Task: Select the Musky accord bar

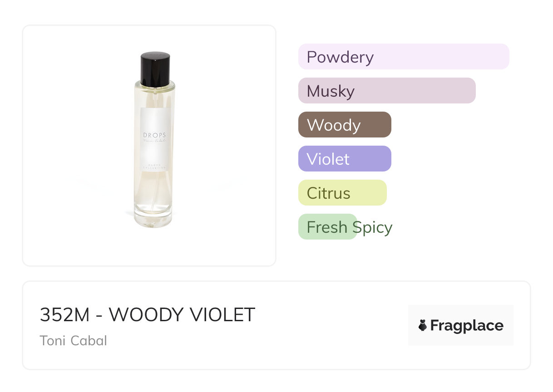Action: point(386,91)
